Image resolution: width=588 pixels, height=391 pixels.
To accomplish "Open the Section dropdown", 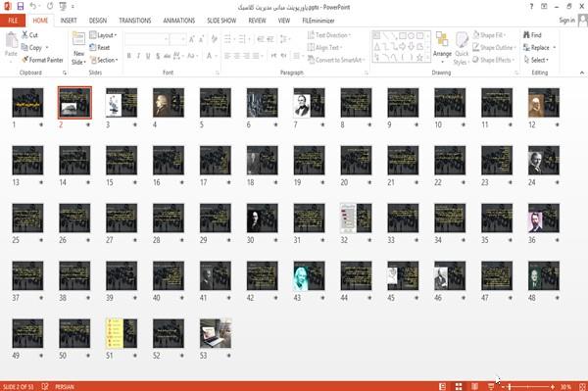I will click(104, 60).
